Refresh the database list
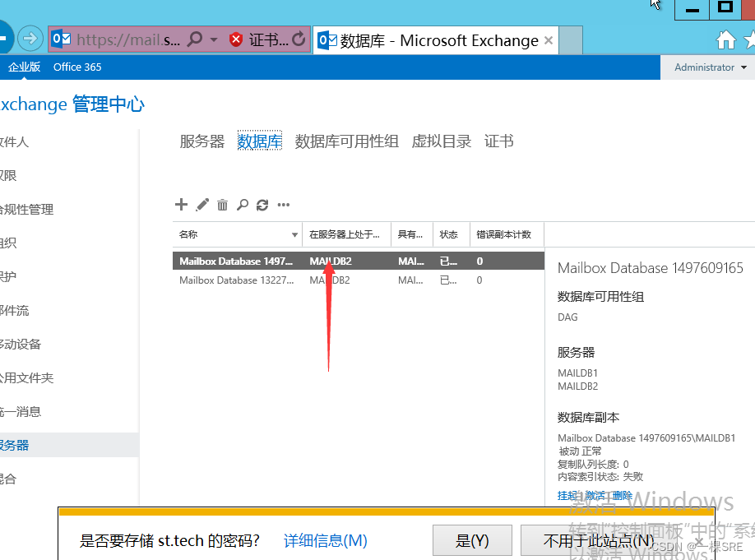 coord(262,204)
